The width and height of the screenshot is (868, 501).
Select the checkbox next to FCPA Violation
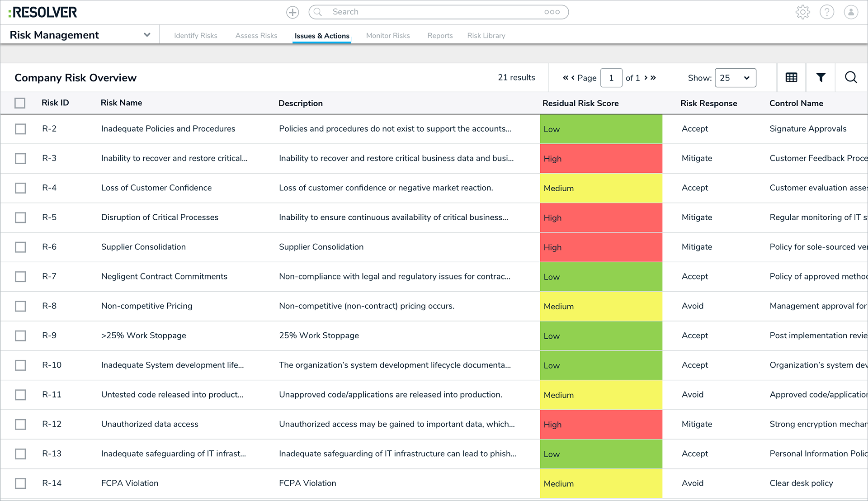(x=20, y=483)
